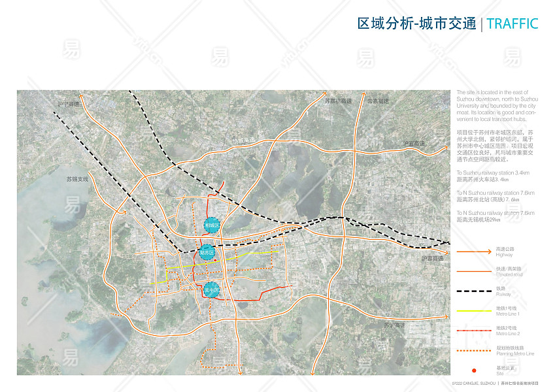Click the 苏嘉杭高速 map label
Image resolution: width=555 pixels, height=392 pixels.
pos(339,101)
